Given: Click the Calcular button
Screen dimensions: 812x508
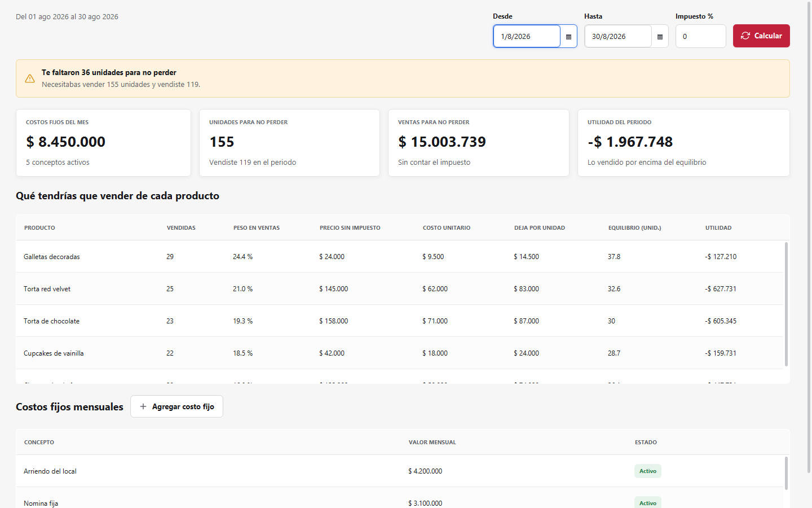Looking at the screenshot, I should click(x=761, y=36).
